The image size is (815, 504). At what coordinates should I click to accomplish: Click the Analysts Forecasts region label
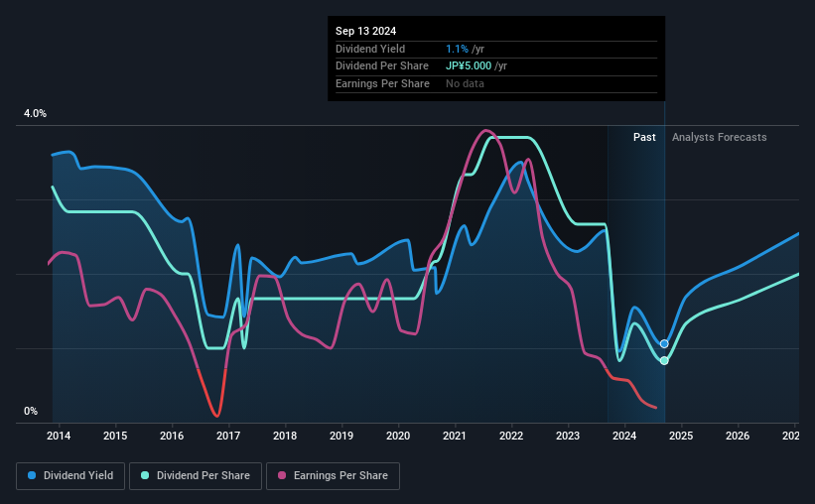pos(720,137)
